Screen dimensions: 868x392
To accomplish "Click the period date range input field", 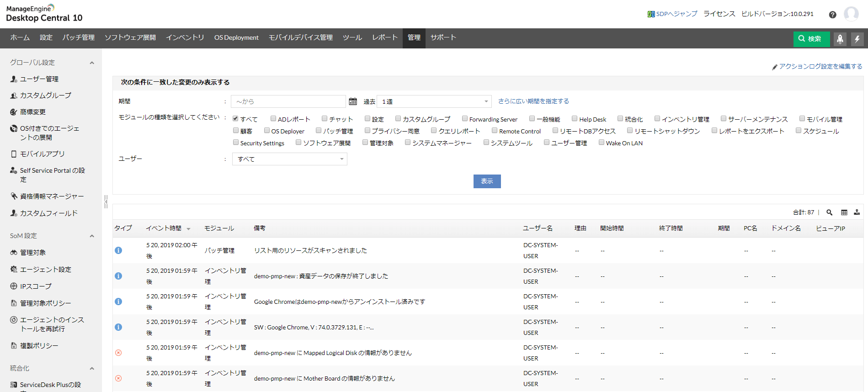I will 288,101.
